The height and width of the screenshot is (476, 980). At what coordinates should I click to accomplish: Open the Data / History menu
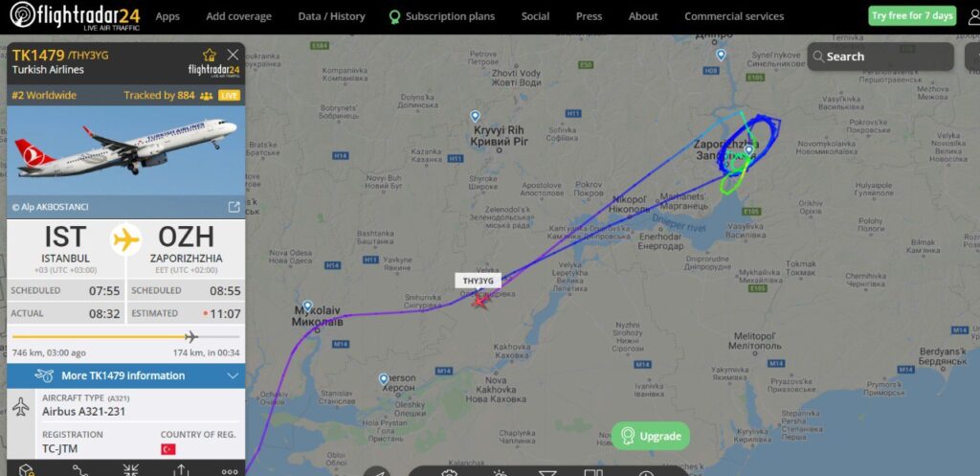[331, 16]
